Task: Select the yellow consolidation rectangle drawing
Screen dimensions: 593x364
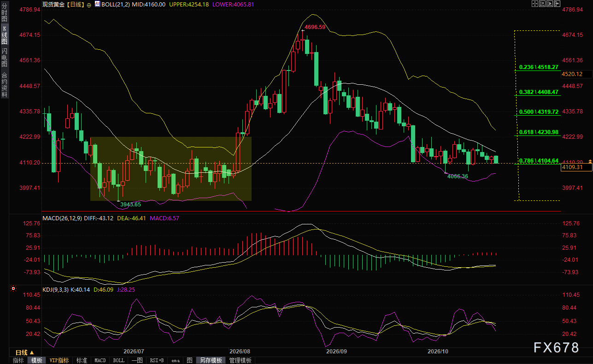Action: coord(171,169)
